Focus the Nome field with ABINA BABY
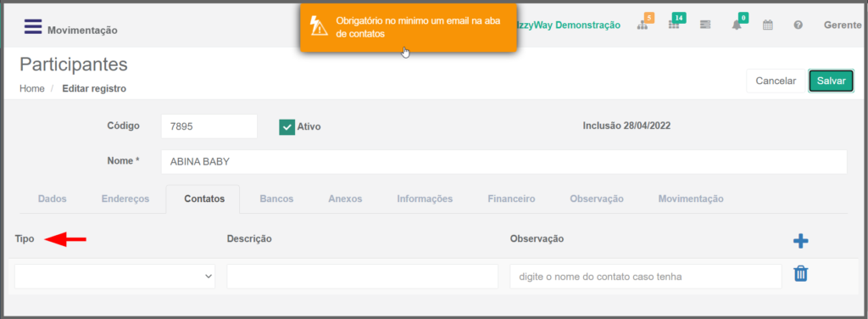 (504, 162)
